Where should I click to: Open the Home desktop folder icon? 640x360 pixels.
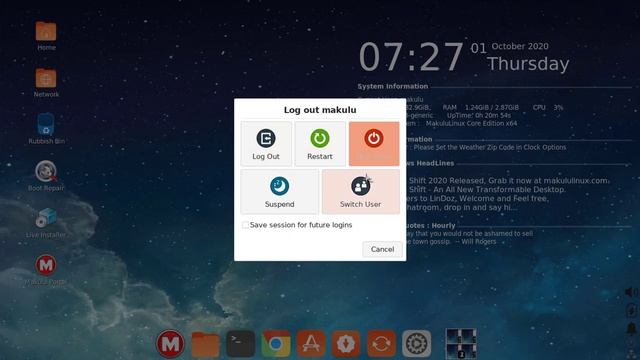[46, 36]
